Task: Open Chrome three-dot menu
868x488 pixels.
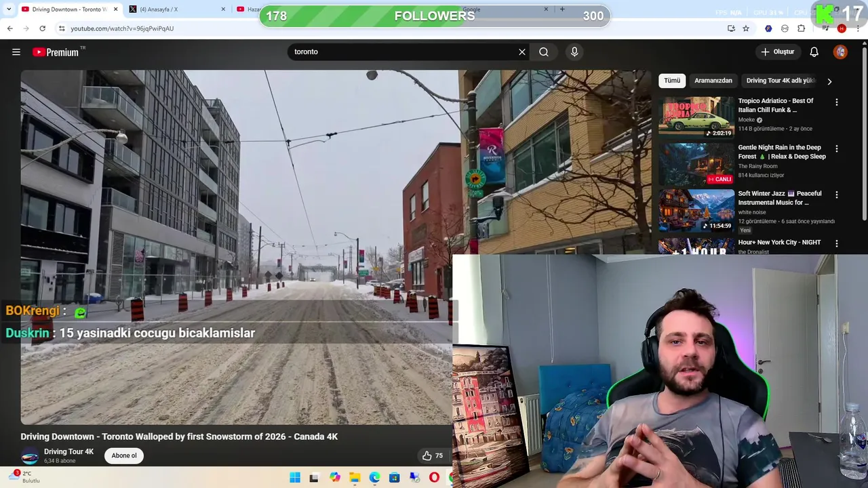Action: 858,28
